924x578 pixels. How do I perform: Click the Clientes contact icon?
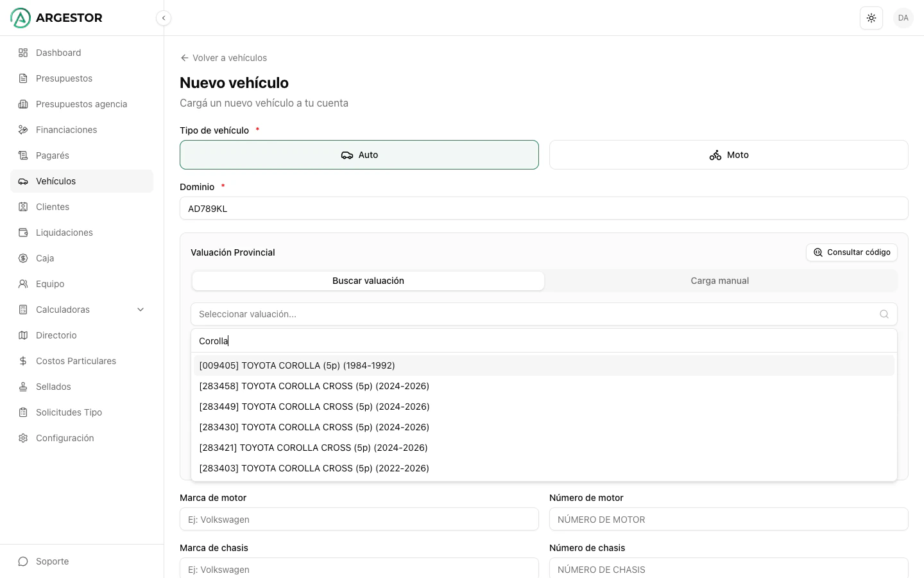coord(23,207)
